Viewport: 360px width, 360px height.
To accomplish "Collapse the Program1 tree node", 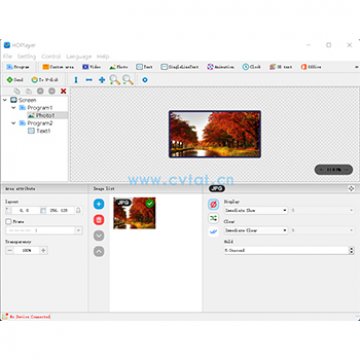I will coord(14,108).
